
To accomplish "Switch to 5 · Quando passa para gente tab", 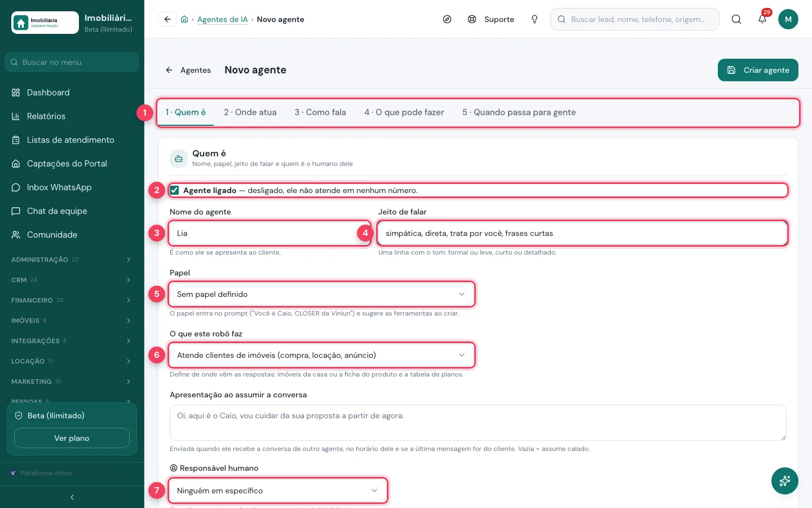I will [x=519, y=112].
